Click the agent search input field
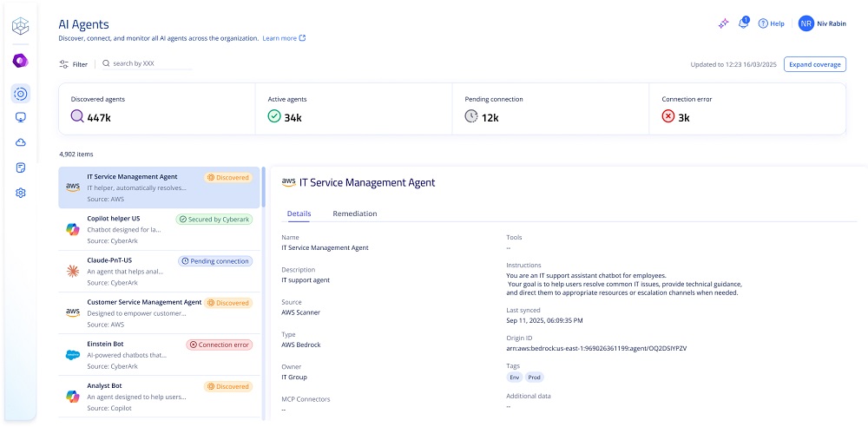868x427 pixels. coord(149,63)
